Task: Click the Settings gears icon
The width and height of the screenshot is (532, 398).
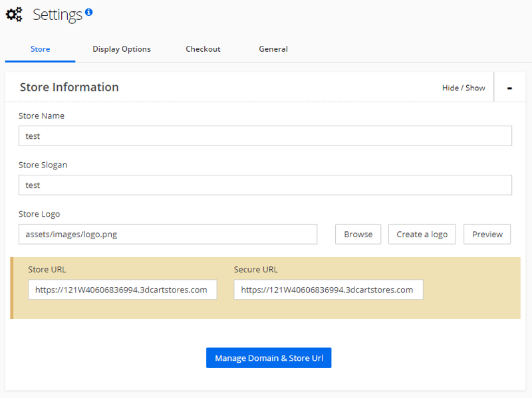Action: pyautogui.click(x=14, y=15)
